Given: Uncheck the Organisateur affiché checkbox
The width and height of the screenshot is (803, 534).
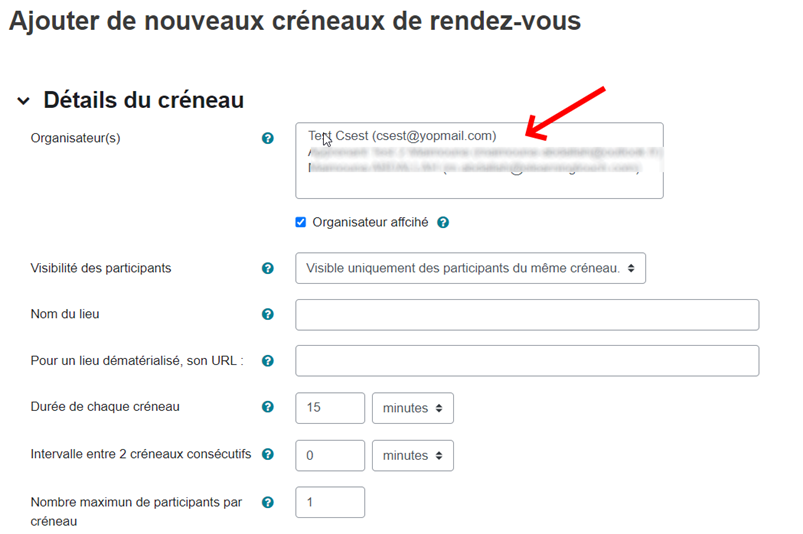Looking at the screenshot, I should [x=301, y=222].
